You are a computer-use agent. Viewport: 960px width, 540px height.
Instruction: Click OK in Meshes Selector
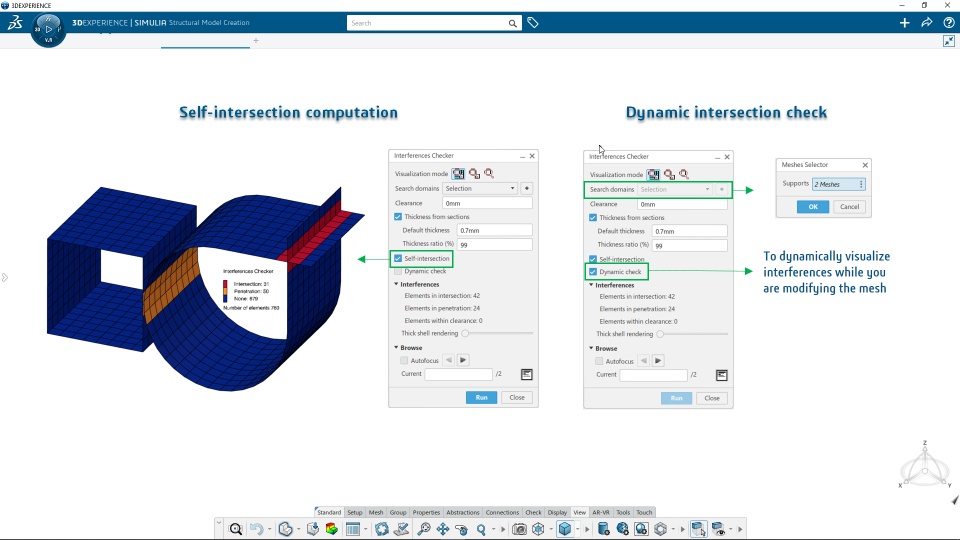pyautogui.click(x=813, y=206)
